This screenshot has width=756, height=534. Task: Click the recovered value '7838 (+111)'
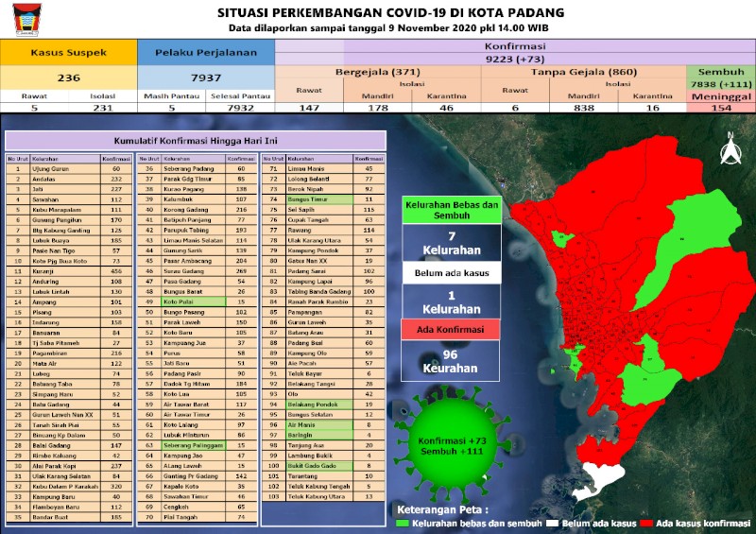[721, 84]
